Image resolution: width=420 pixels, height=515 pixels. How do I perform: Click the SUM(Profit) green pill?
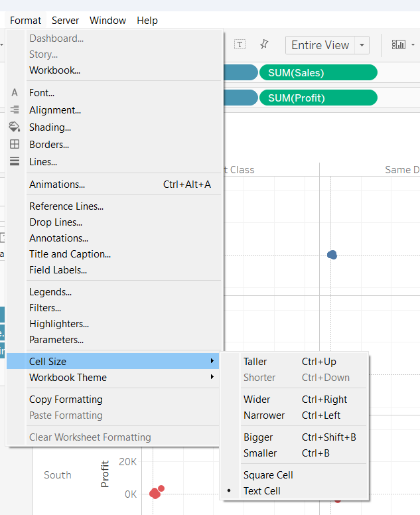318,98
